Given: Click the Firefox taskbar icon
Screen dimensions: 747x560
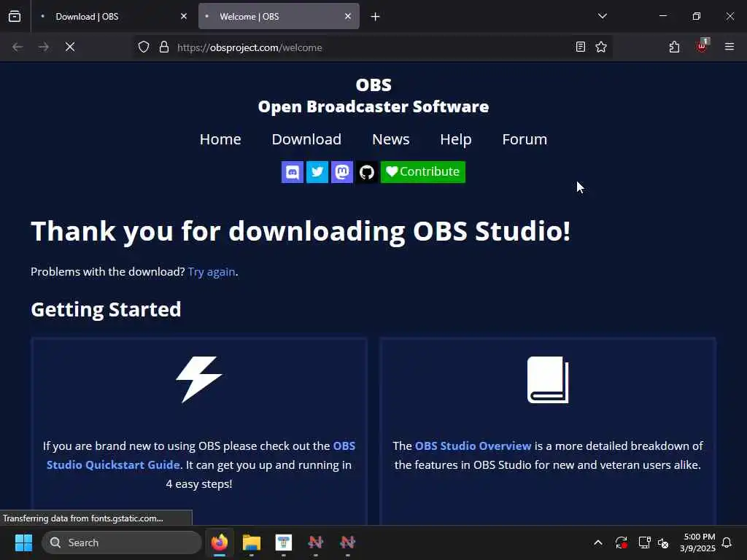Looking at the screenshot, I should click(220, 542).
